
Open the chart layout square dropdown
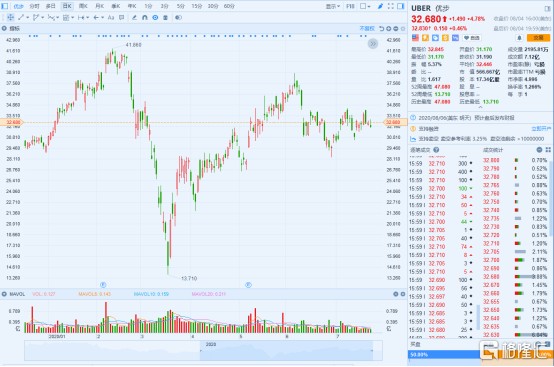pyautogui.click(x=365, y=6)
